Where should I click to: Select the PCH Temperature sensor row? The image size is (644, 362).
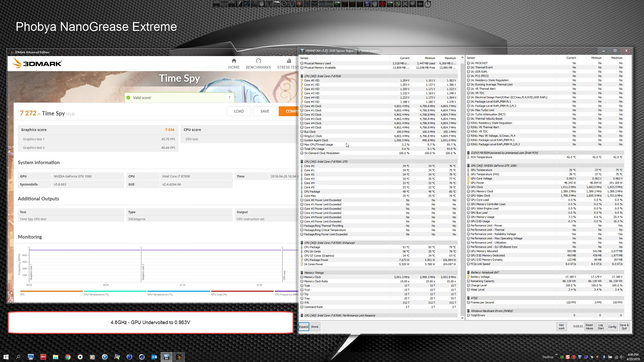tap(545, 157)
